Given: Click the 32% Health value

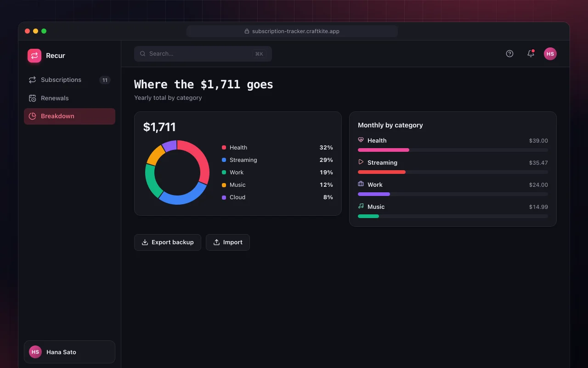Looking at the screenshot, I should click(x=326, y=148).
